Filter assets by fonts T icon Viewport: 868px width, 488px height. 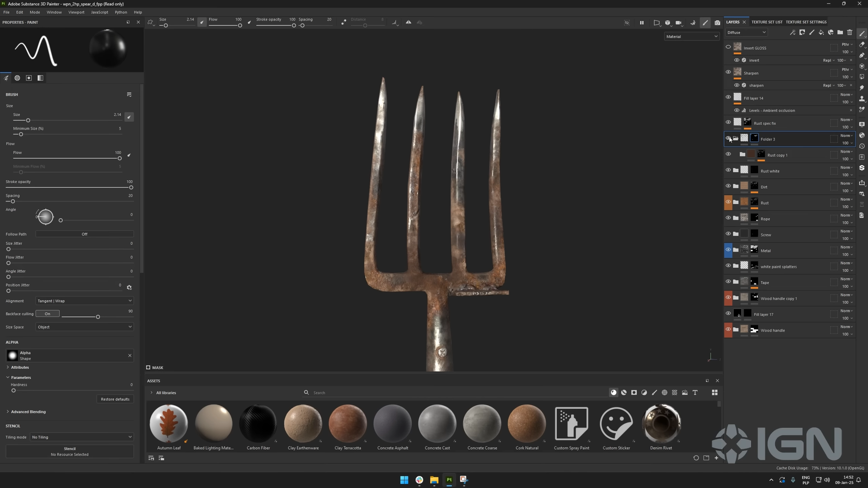(x=695, y=392)
